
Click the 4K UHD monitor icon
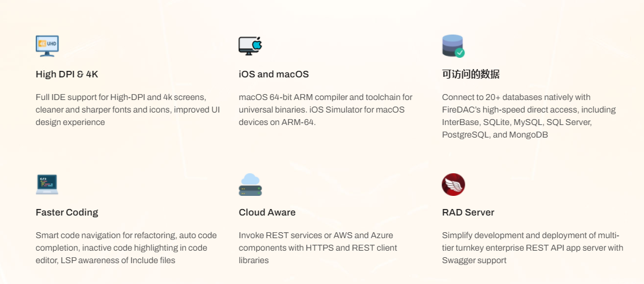[47, 46]
